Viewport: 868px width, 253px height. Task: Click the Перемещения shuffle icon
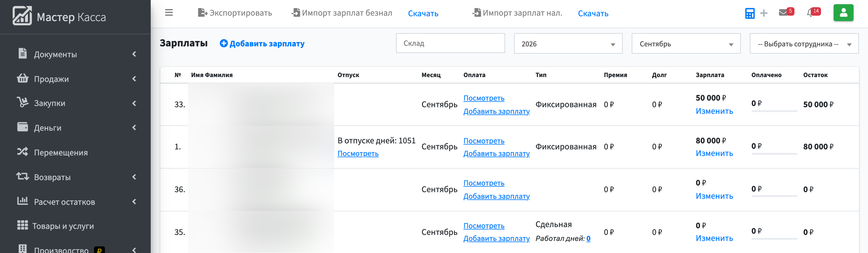[23, 152]
